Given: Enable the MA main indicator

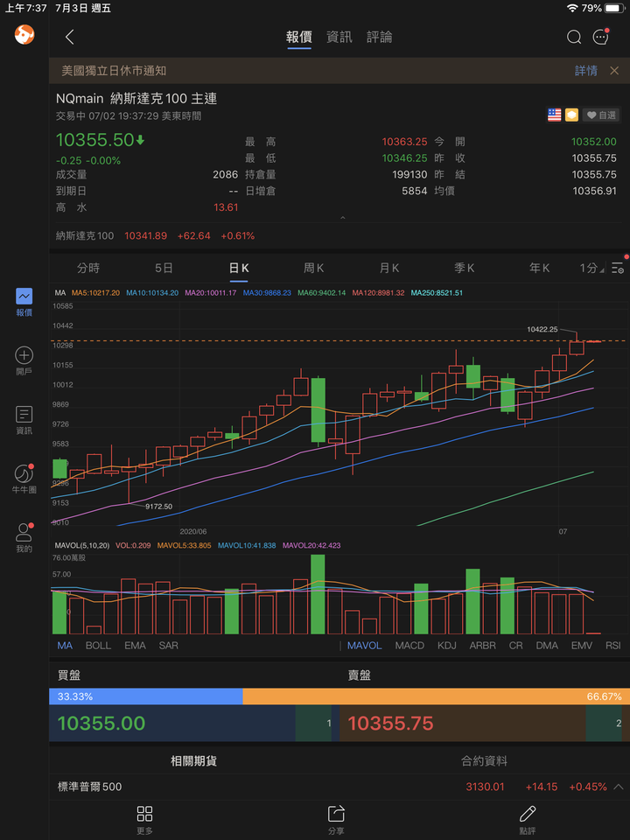Looking at the screenshot, I should pos(65,646).
